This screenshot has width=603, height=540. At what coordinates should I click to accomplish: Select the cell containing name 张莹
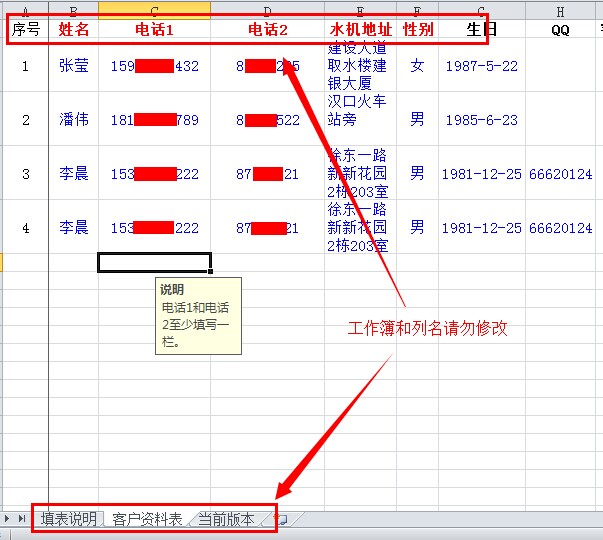click(x=73, y=66)
